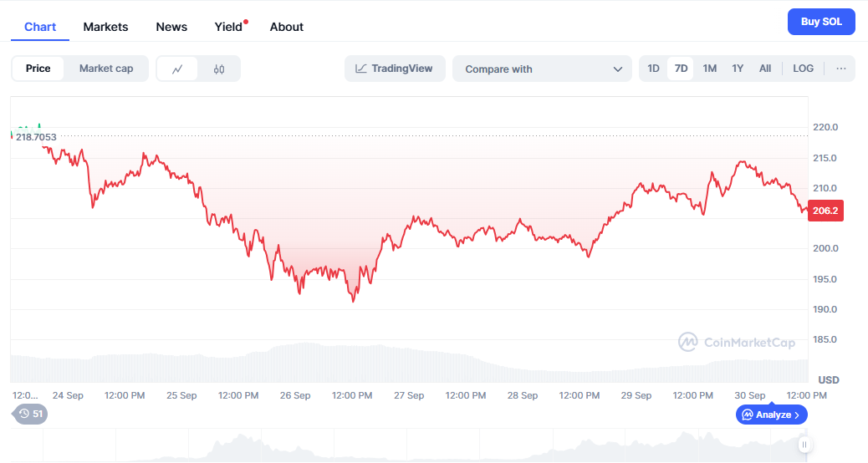Open the Markets tab
This screenshot has height=463, width=868.
click(105, 27)
